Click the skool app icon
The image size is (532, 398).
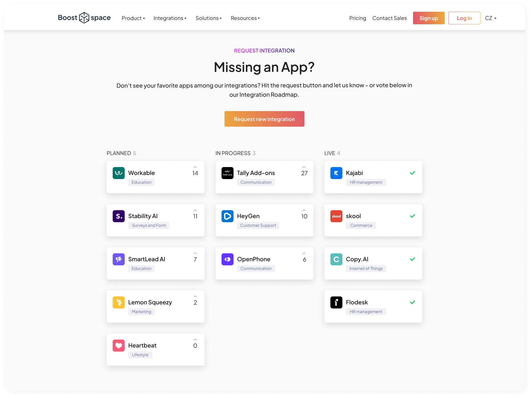[336, 216]
